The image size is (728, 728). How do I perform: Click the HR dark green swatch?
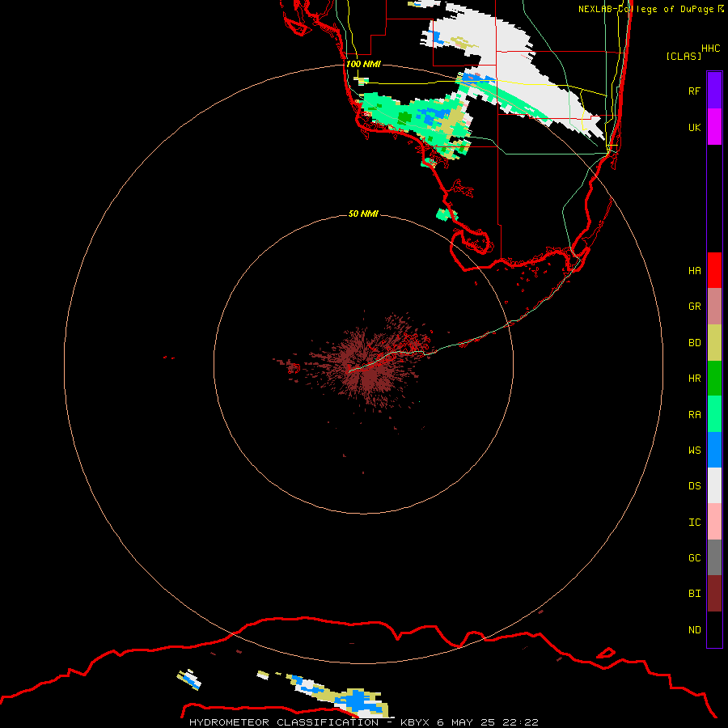(714, 379)
